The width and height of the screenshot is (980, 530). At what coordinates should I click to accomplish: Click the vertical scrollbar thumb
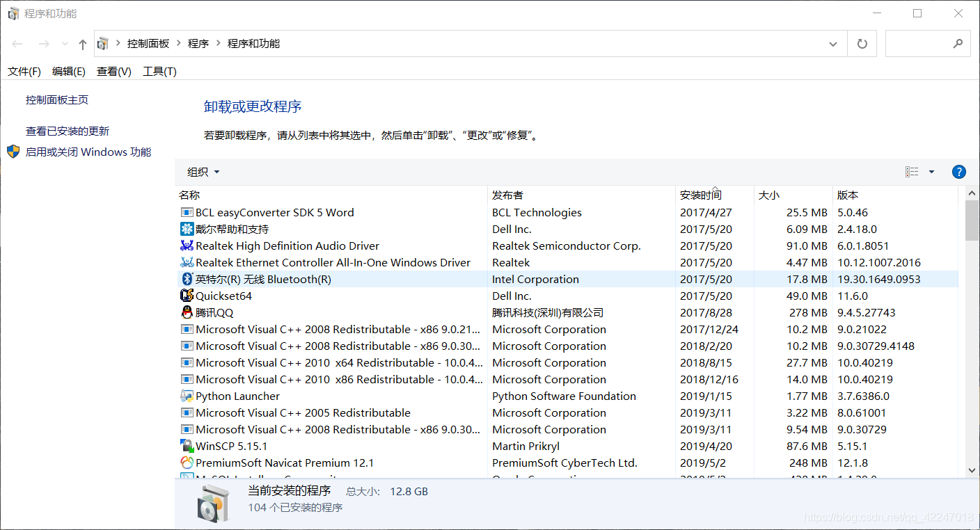click(972, 220)
